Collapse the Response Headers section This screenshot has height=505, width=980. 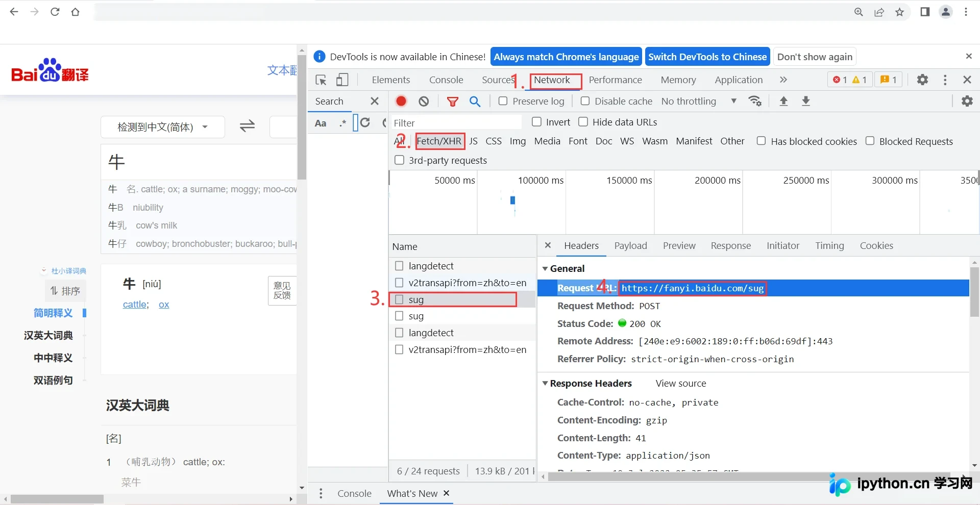(x=545, y=383)
